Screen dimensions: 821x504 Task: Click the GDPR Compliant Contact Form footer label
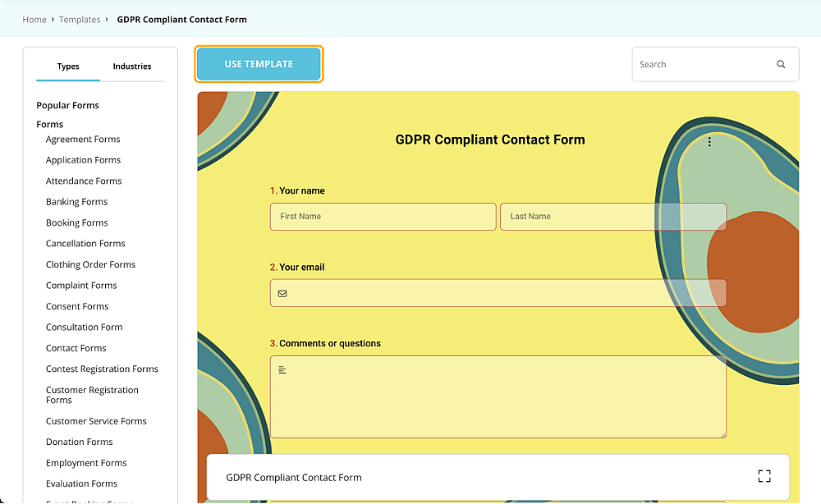click(294, 477)
